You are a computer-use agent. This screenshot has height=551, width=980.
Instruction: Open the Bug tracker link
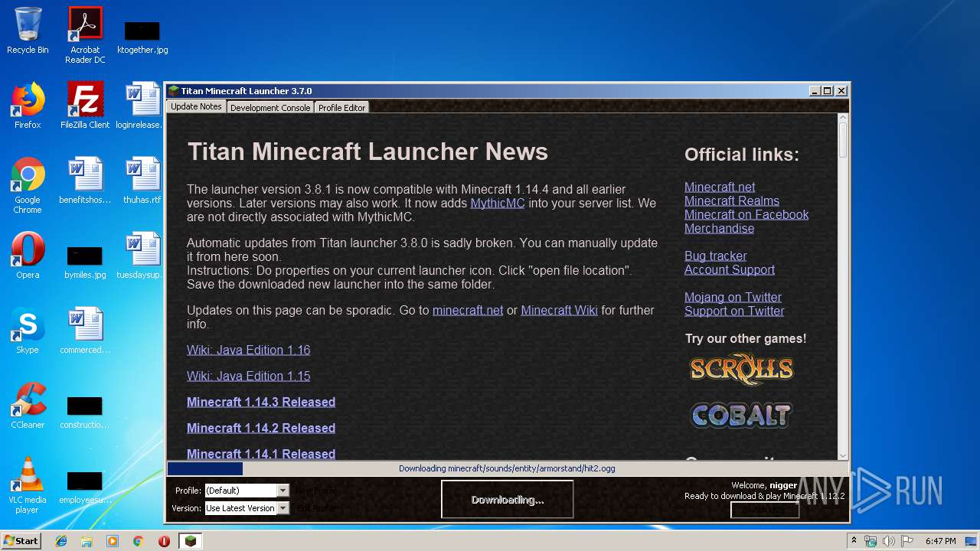715,256
